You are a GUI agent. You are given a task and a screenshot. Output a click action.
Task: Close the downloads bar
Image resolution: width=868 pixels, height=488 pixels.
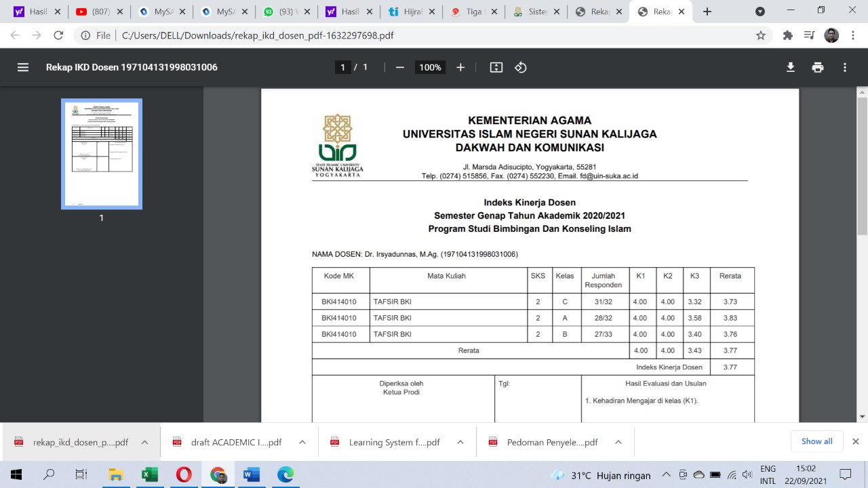tap(855, 441)
